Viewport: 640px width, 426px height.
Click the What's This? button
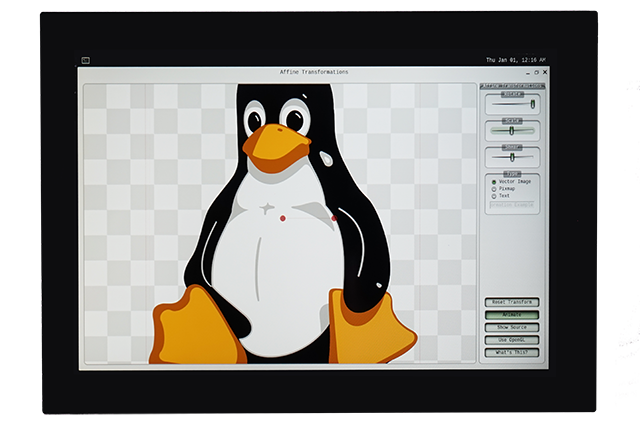pyautogui.click(x=512, y=353)
